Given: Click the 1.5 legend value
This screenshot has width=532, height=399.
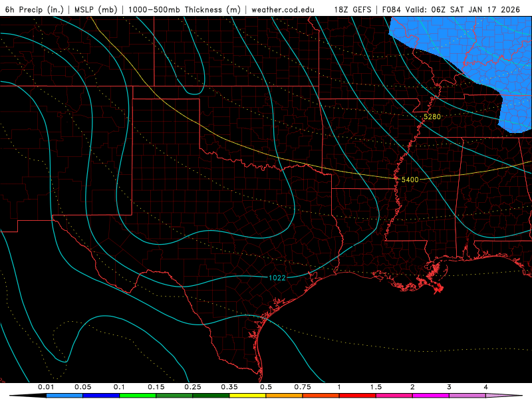Looking at the screenshot, I should pos(376,387).
